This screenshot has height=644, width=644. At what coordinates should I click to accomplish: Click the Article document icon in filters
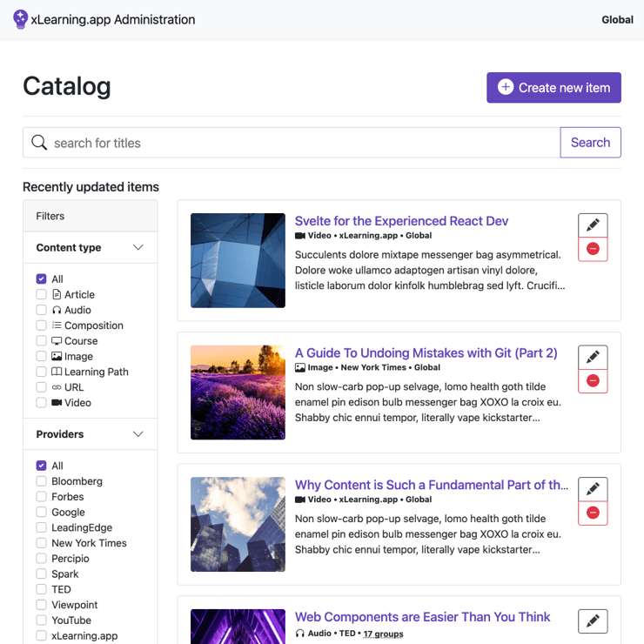point(57,294)
